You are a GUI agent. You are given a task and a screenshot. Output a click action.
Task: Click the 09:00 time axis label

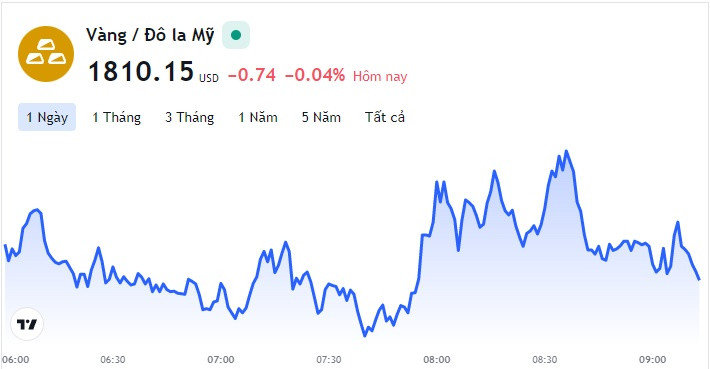tap(652, 360)
